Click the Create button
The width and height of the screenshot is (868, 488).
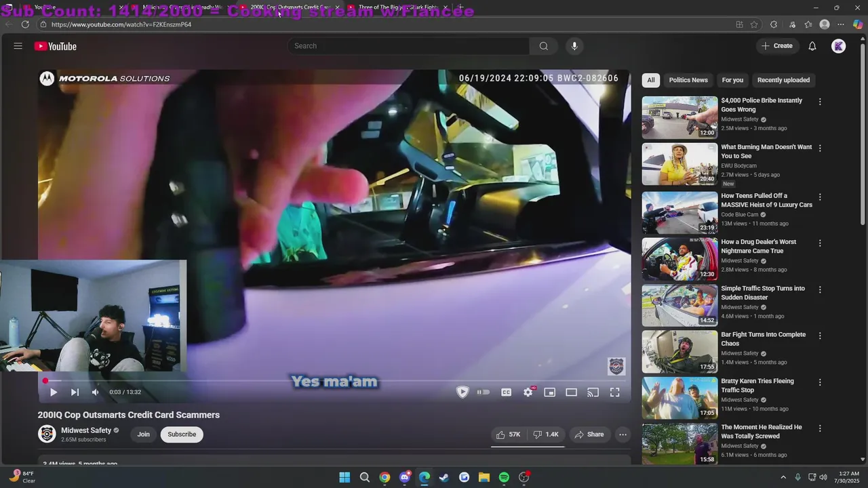click(x=776, y=46)
